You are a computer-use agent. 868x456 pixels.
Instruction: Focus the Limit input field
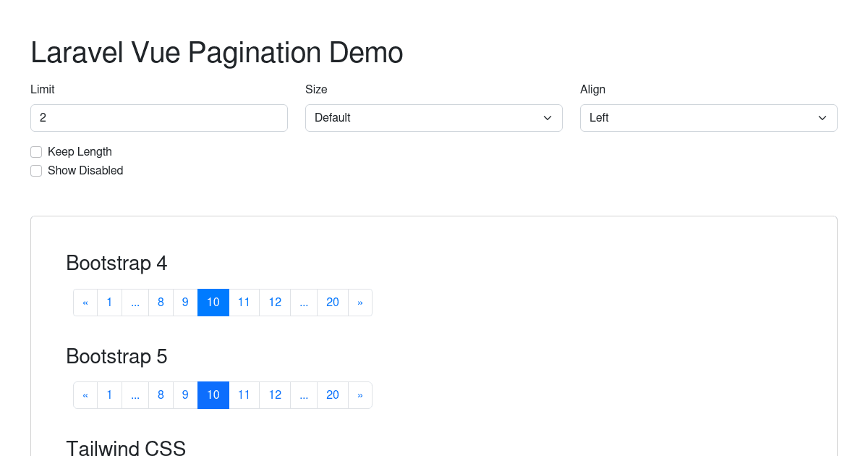tap(159, 118)
